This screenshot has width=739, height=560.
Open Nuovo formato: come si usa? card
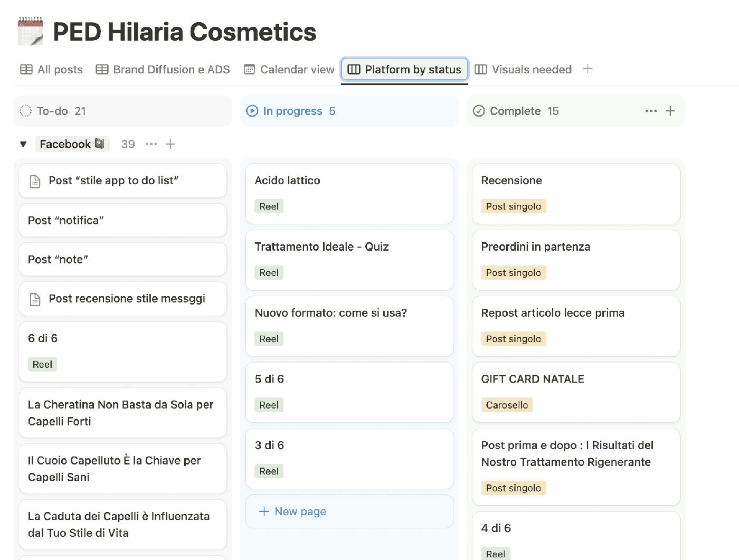tap(349, 326)
